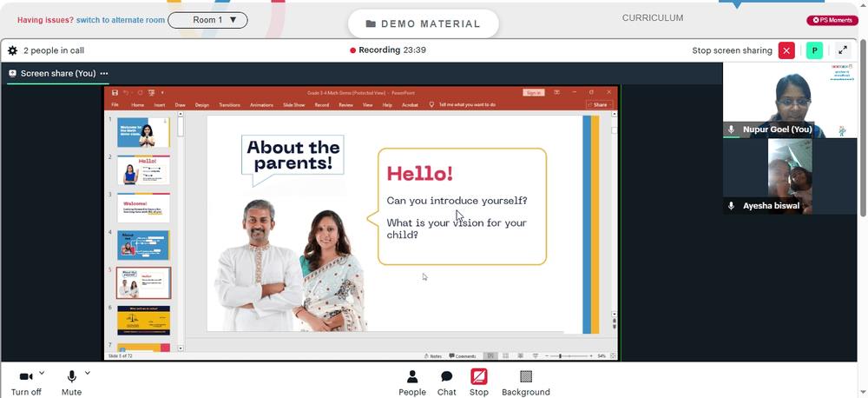Click 54% zoom level
The image size is (868, 398).
[602, 356]
